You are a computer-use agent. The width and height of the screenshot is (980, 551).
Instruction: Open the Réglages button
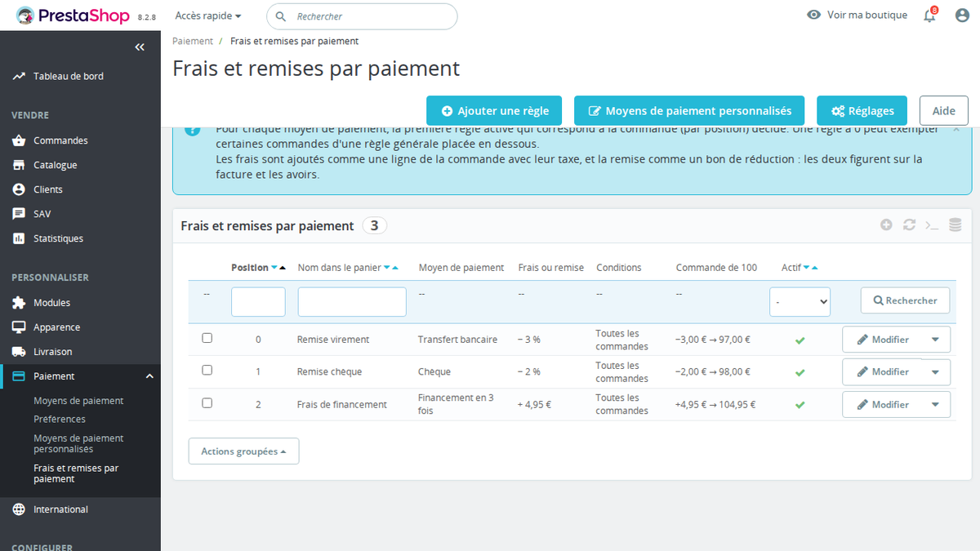coord(862,111)
